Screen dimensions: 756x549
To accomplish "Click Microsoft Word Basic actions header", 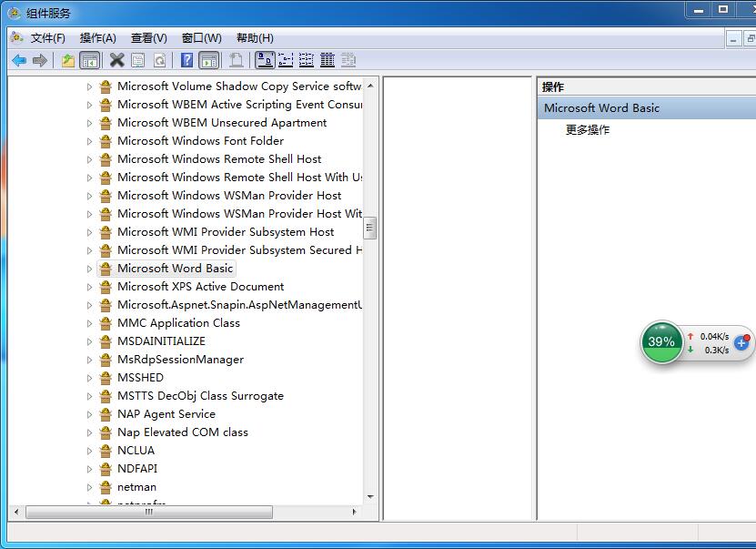I will click(x=647, y=108).
